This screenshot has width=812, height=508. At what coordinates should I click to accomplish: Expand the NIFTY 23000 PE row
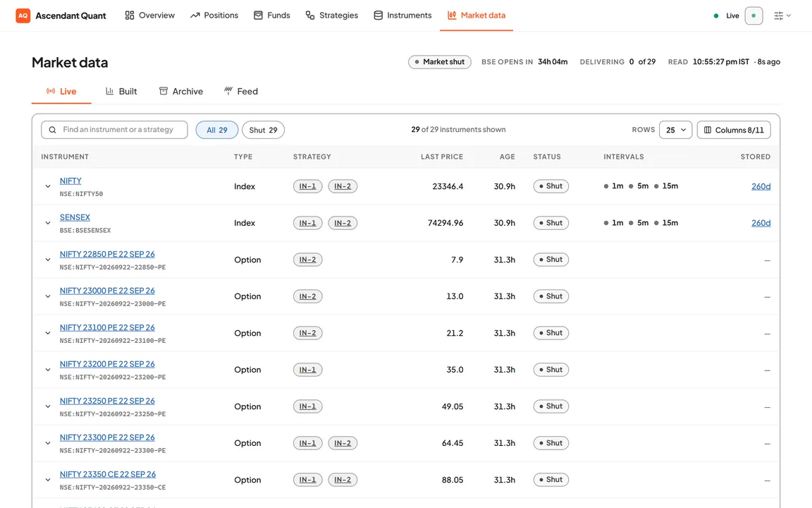pos(48,296)
